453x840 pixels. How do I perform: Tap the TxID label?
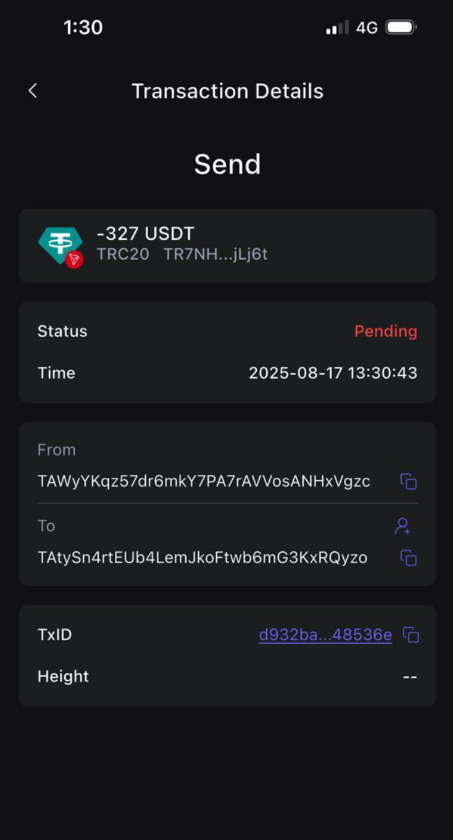(55, 635)
